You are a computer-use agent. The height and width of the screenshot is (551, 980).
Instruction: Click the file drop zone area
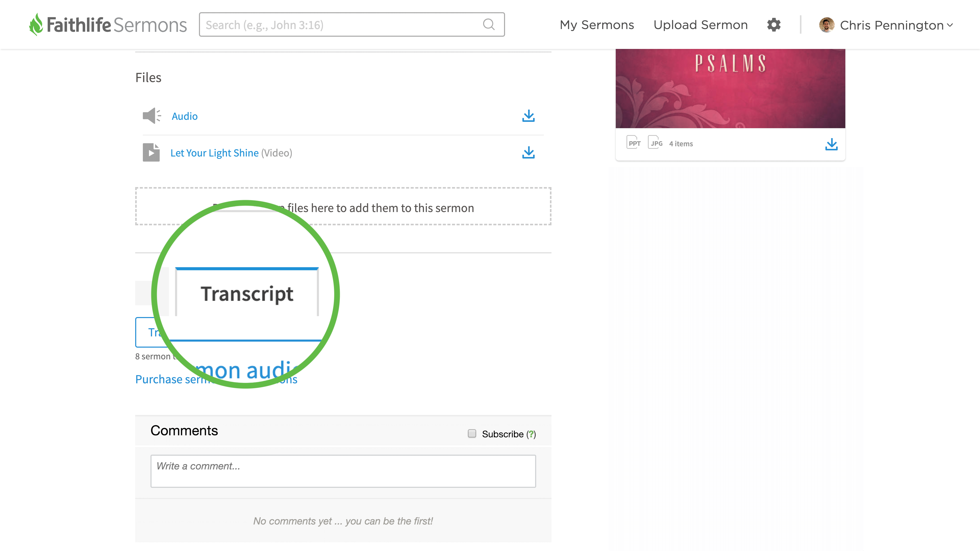point(343,206)
